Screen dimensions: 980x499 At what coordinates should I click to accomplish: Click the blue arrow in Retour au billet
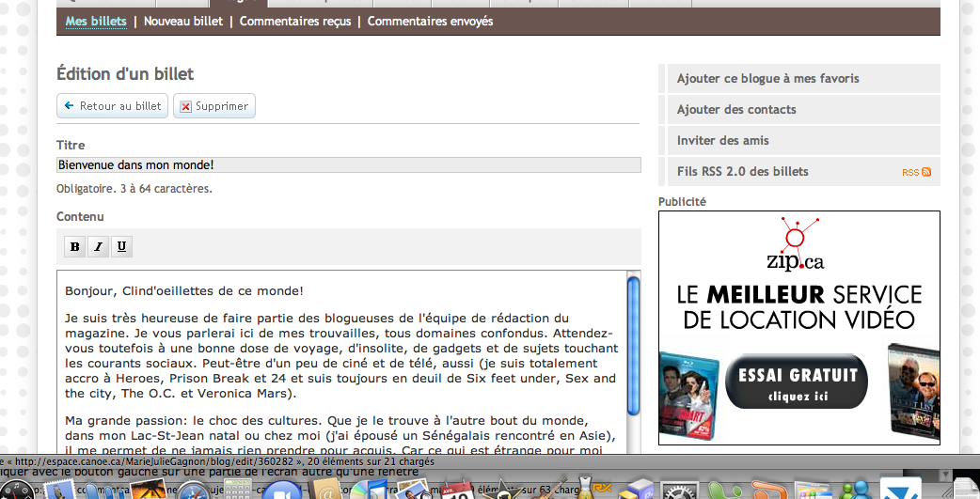[x=69, y=106]
